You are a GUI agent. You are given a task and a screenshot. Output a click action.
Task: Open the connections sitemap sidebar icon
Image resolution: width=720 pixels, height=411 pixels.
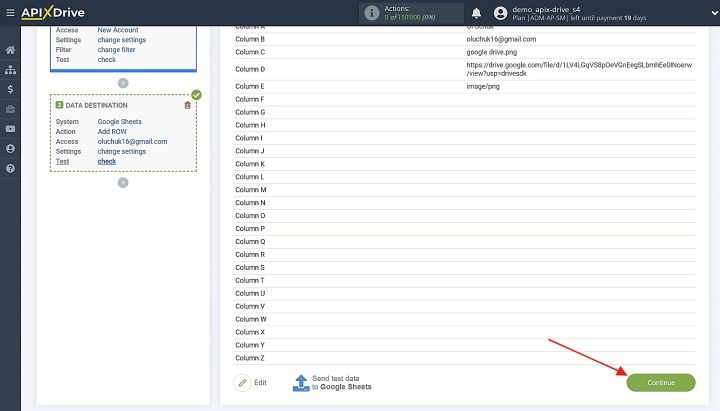point(10,70)
